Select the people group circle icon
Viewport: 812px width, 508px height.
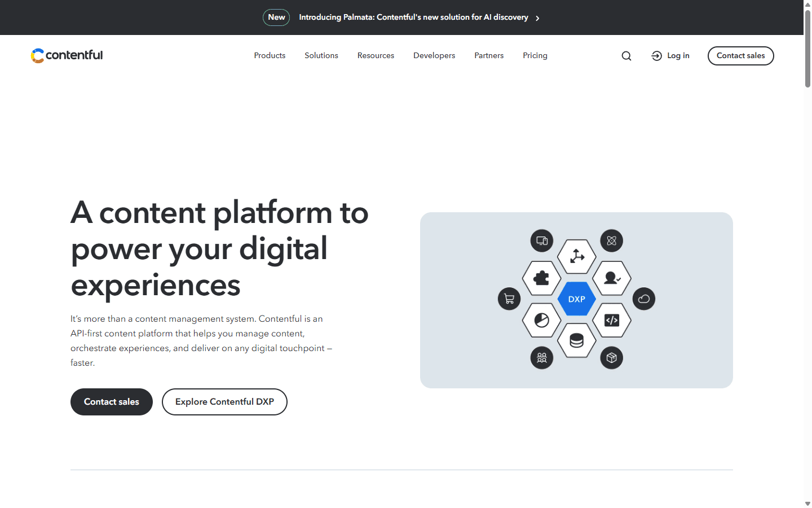(x=542, y=358)
